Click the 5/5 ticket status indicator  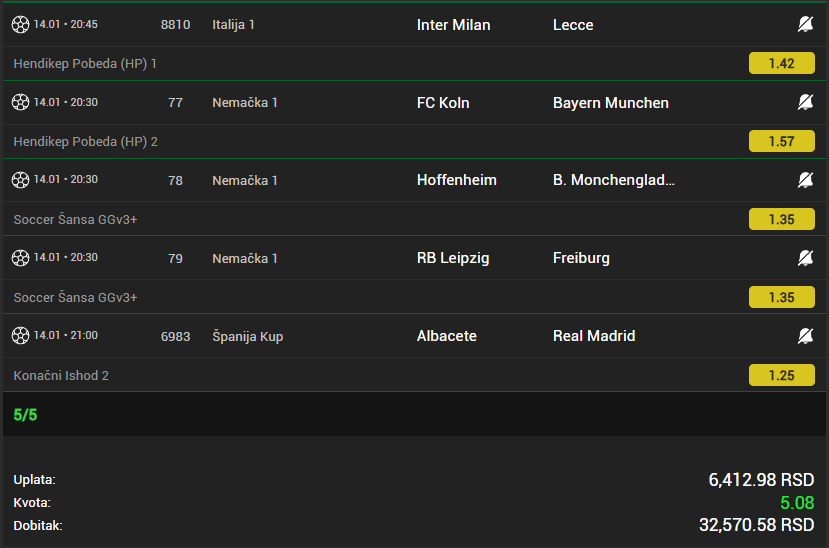(25, 414)
